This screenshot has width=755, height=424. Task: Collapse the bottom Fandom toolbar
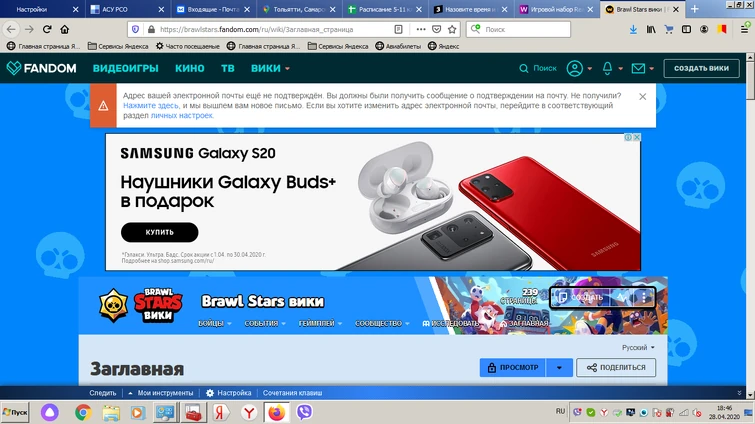[739, 393]
